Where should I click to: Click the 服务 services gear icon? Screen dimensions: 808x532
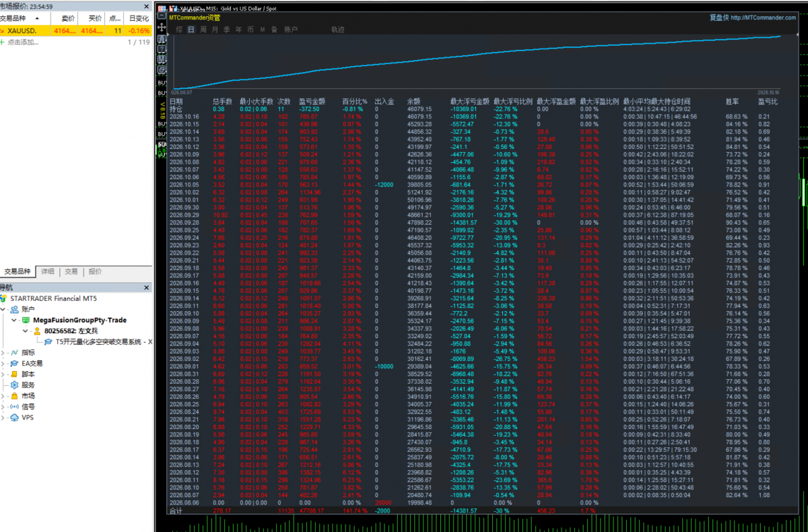pyautogui.click(x=15, y=385)
